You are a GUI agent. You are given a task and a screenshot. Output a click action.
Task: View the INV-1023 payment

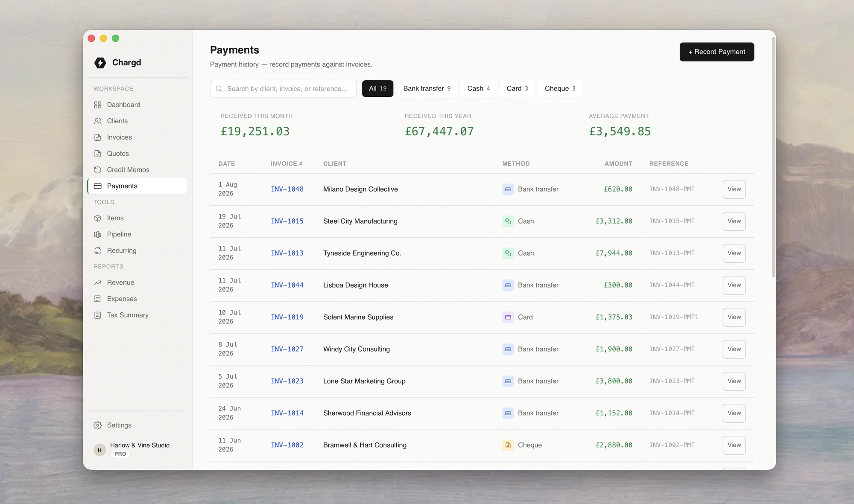pos(734,381)
